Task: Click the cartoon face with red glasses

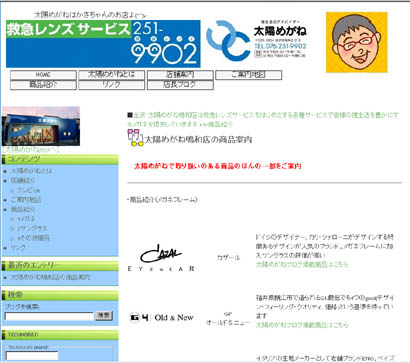Action: pos(357,42)
